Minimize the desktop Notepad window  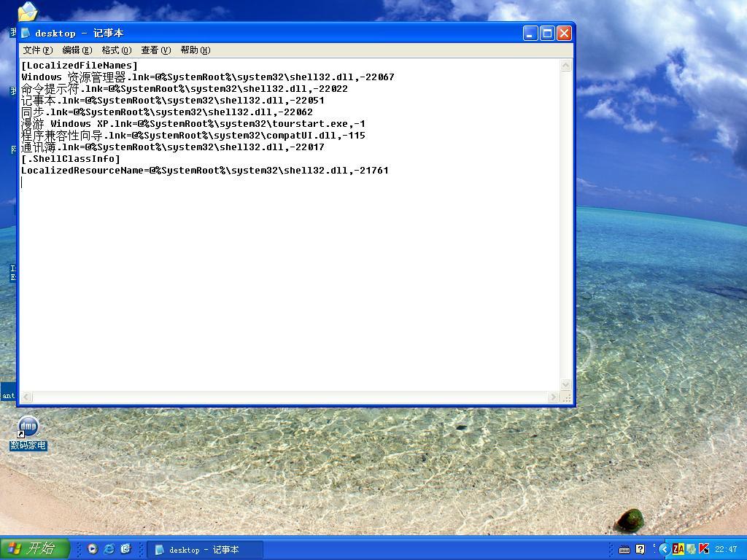pyautogui.click(x=530, y=34)
